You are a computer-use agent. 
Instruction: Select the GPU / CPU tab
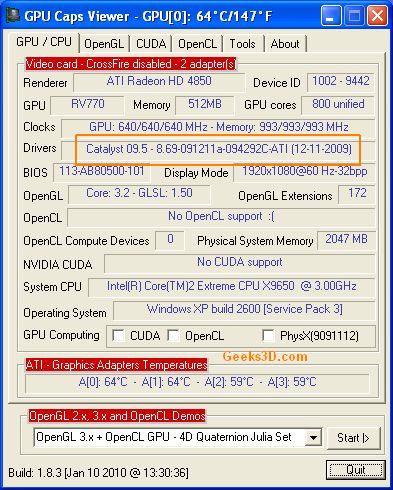point(44,42)
